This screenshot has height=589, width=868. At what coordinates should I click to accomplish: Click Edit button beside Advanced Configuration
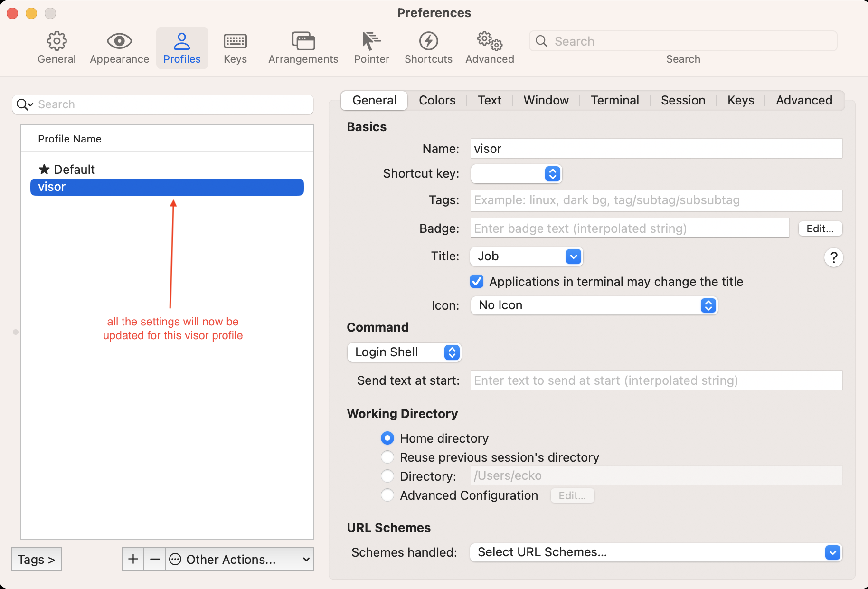tap(572, 495)
